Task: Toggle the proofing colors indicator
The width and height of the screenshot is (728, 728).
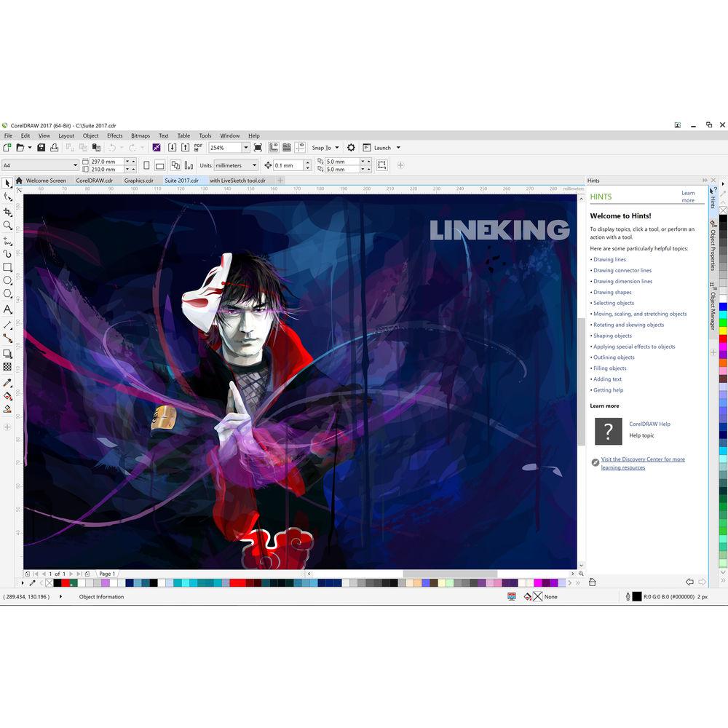Action: coord(512,596)
